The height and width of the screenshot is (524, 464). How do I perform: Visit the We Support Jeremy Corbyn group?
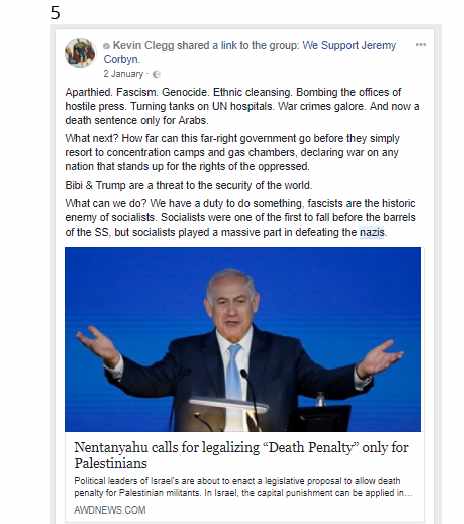tap(250, 52)
